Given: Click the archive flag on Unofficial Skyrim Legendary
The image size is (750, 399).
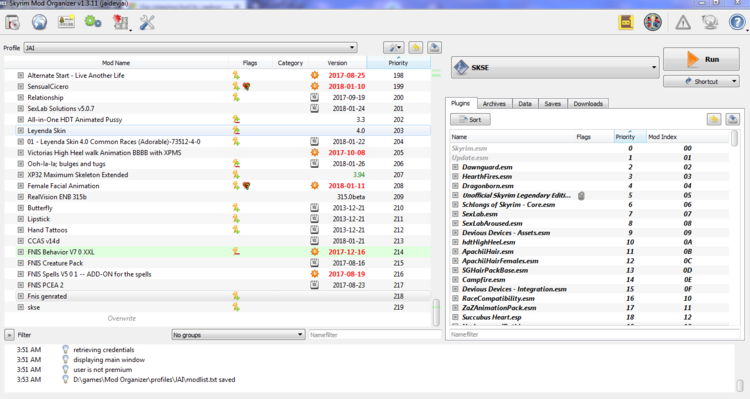Looking at the screenshot, I should [x=581, y=195].
